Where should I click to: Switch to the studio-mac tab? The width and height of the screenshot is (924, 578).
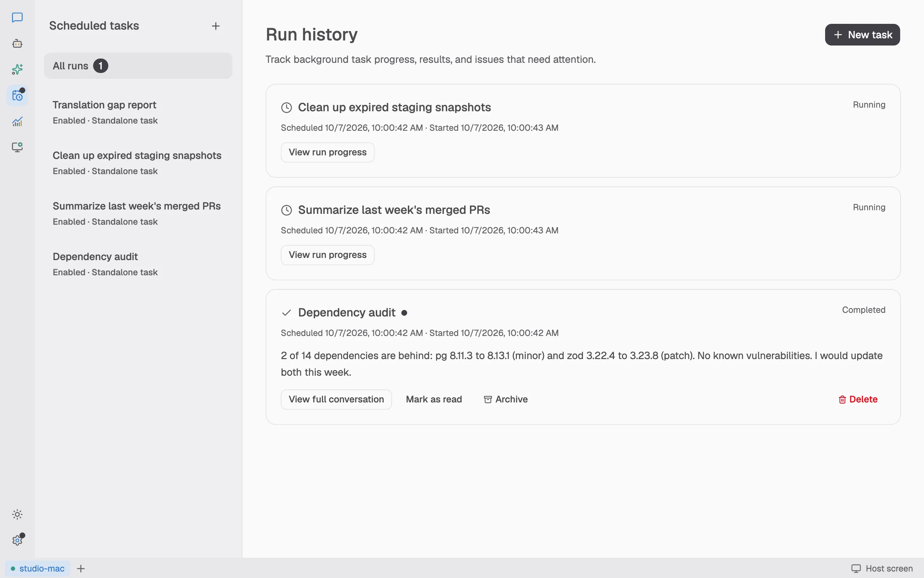38,569
